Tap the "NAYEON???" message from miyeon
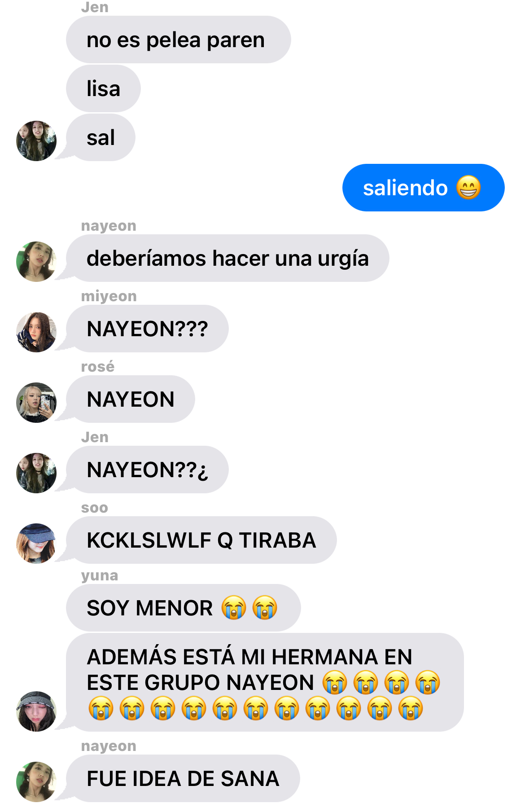The width and height of the screenshot is (525, 812). click(x=147, y=329)
